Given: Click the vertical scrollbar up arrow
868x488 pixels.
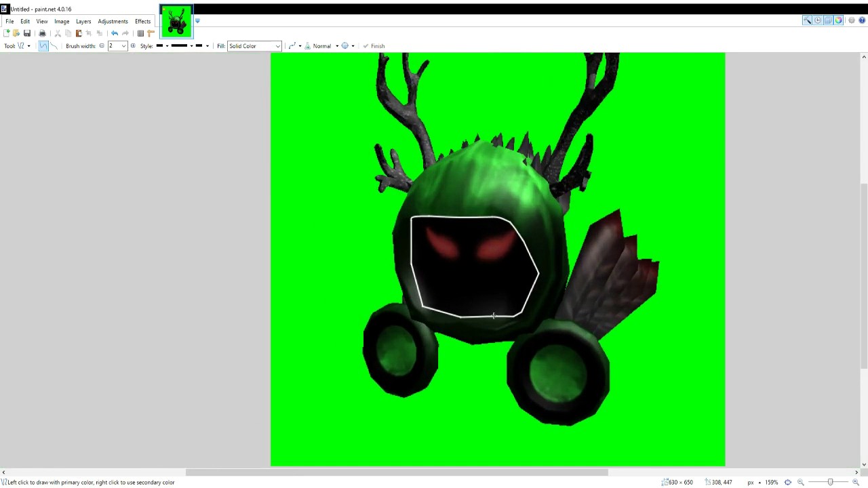Looking at the screenshot, I should click(863, 57).
